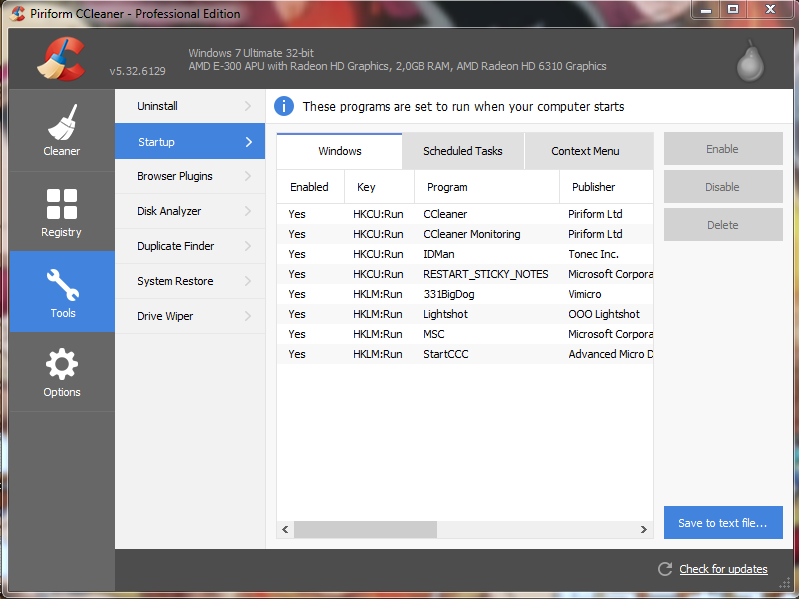Select the Lightshot startup entry

465,314
